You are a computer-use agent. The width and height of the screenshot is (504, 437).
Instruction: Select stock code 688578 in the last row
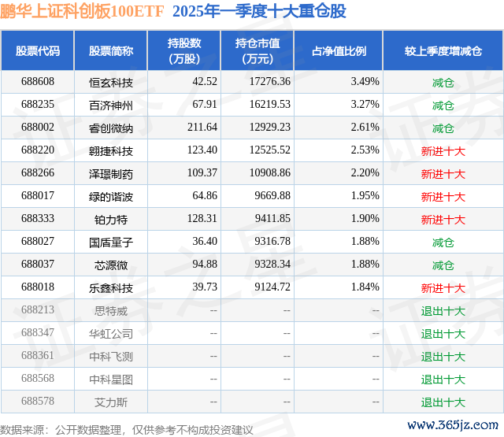click(x=38, y=402)
